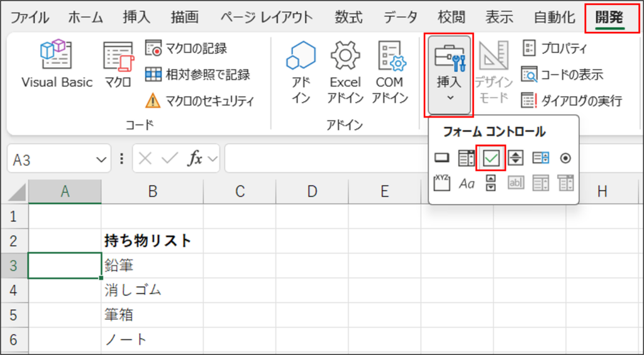The width and height of the screenshot is (644, 355).
Task: Open the Name Box dropdown arrow
Action: [101, 159]
